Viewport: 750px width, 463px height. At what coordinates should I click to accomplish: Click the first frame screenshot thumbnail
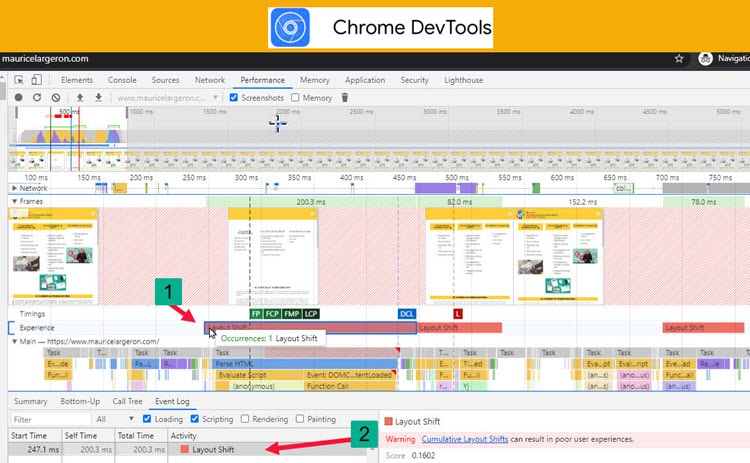(x=53, y=256)
